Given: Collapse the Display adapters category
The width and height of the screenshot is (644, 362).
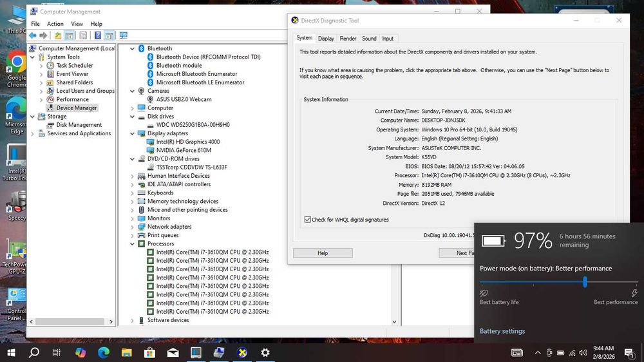Looking at the screenshot, I should pyautogui.click(x=132, y=133).
